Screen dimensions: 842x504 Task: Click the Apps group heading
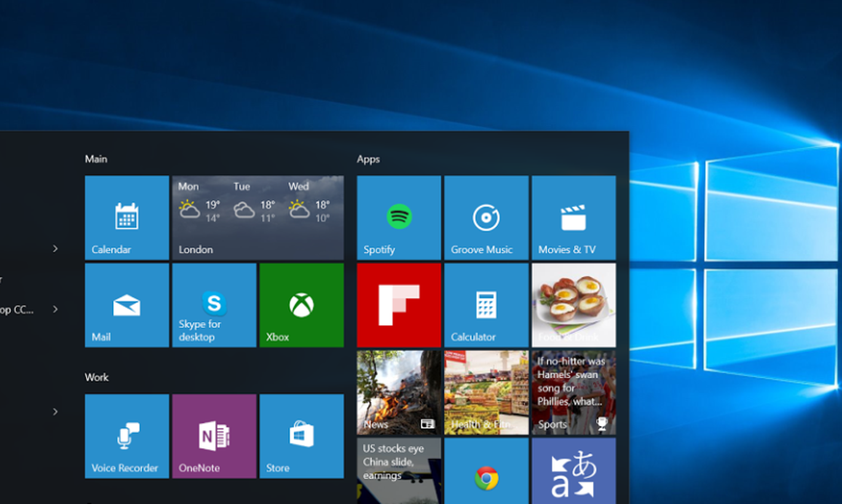[x=368, y=159]
